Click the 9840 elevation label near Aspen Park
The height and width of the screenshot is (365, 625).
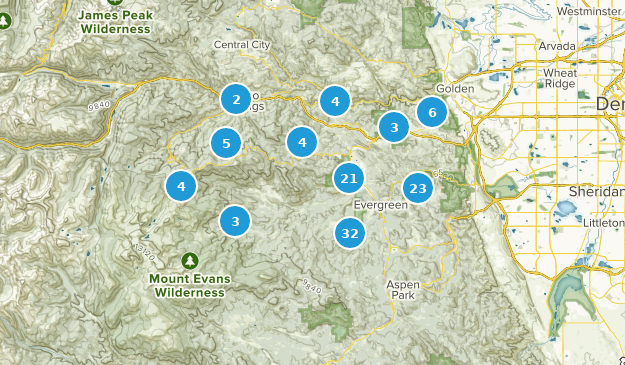(312, 286)
